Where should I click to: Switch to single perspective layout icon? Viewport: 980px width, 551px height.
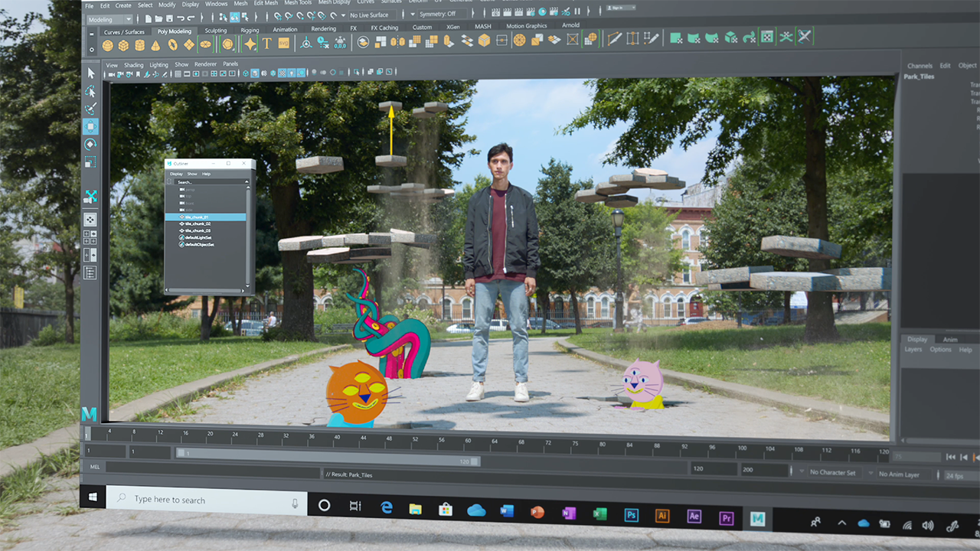point(90,220)
